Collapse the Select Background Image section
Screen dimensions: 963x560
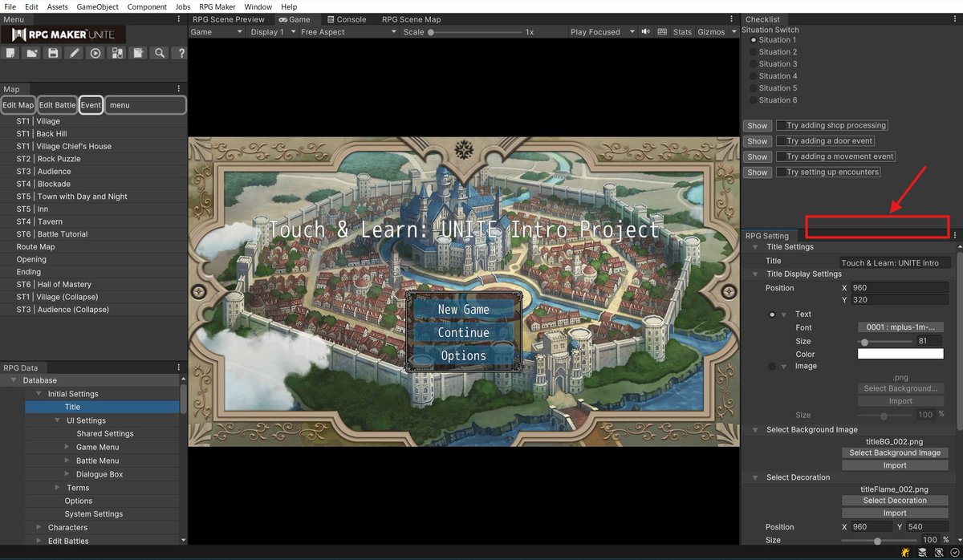pos(753,429)
